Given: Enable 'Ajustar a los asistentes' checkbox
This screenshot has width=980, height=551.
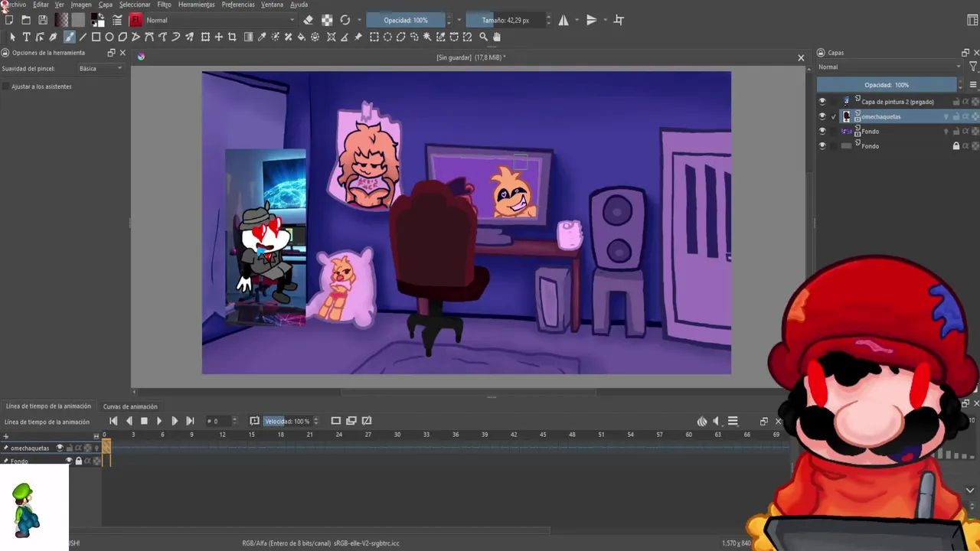Looking at the screenshot, I should [x=6, y=86].
